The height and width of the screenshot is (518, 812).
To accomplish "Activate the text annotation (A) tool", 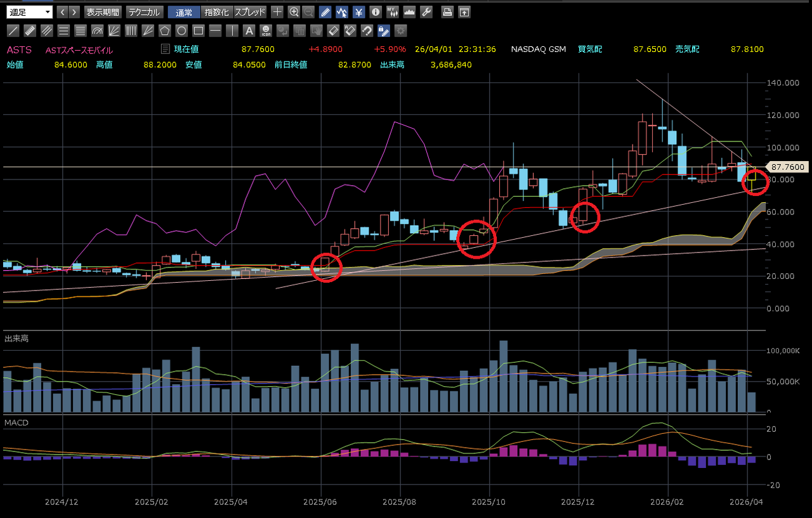I will point(249,30).
